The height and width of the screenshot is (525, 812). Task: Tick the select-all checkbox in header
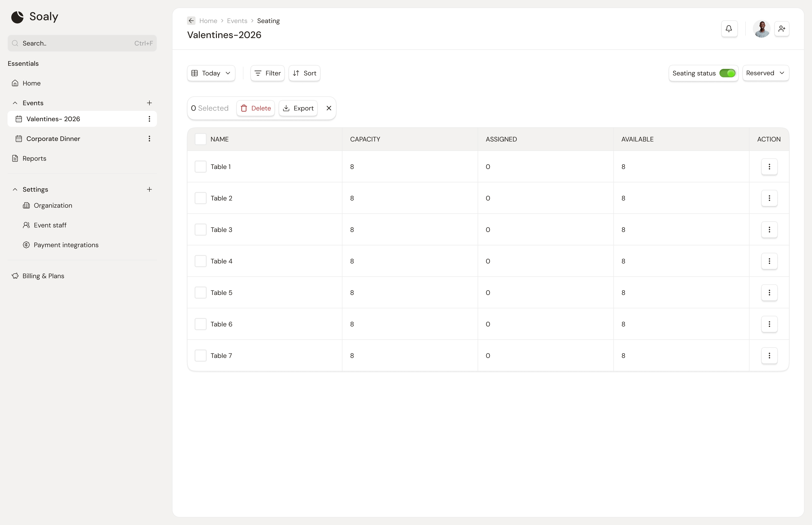[200, 139]
